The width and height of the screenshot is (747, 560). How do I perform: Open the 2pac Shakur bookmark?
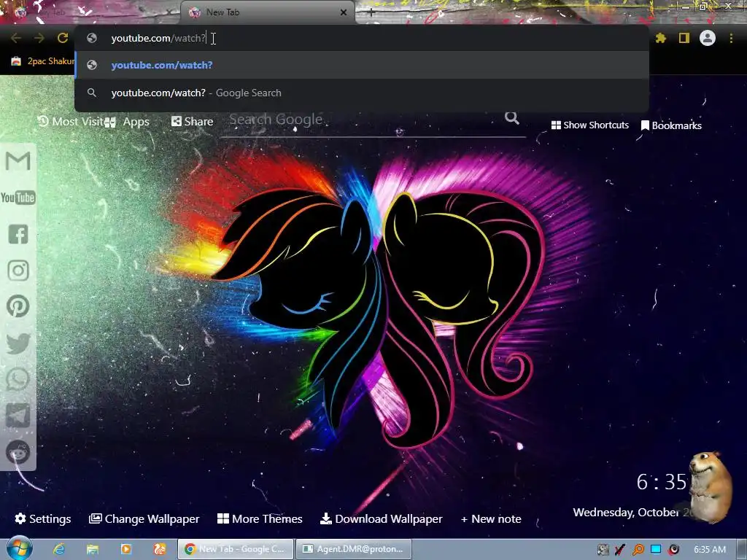43,61
